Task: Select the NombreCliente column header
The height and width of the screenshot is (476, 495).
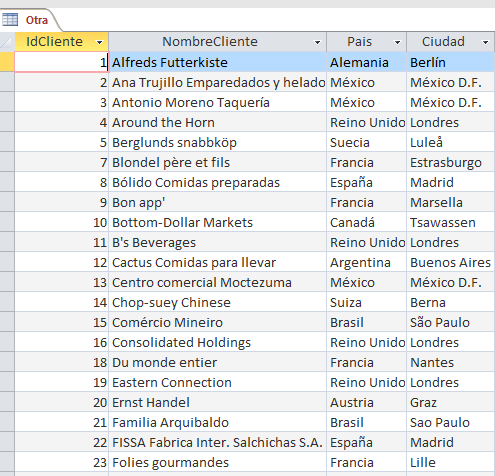Action: (218, 42)
